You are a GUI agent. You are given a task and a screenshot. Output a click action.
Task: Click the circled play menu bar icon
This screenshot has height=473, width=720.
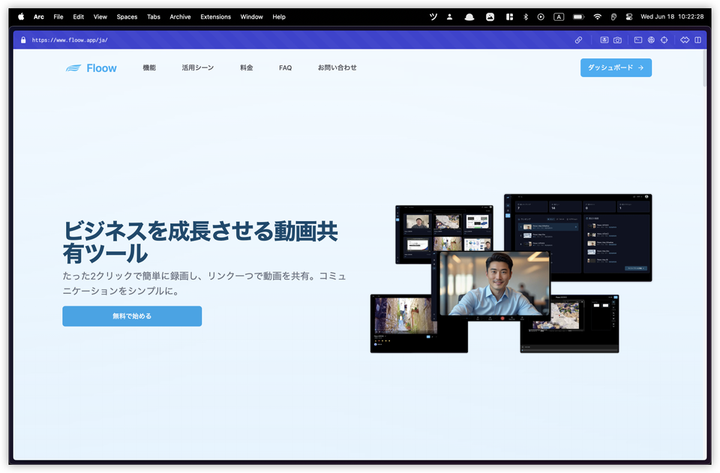pos(541,17)
